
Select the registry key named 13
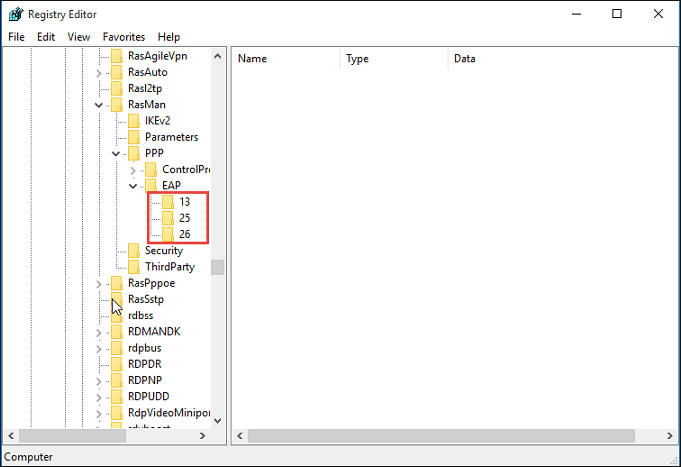coord(185,202)
